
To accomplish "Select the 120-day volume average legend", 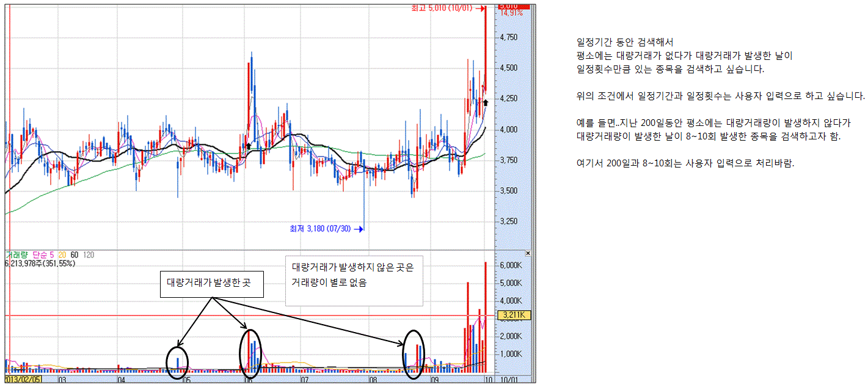I will point(89,254).
